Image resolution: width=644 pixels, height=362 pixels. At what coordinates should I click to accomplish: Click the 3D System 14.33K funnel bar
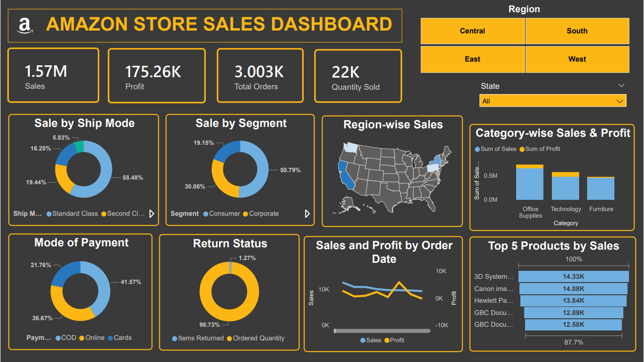(573, 276)
